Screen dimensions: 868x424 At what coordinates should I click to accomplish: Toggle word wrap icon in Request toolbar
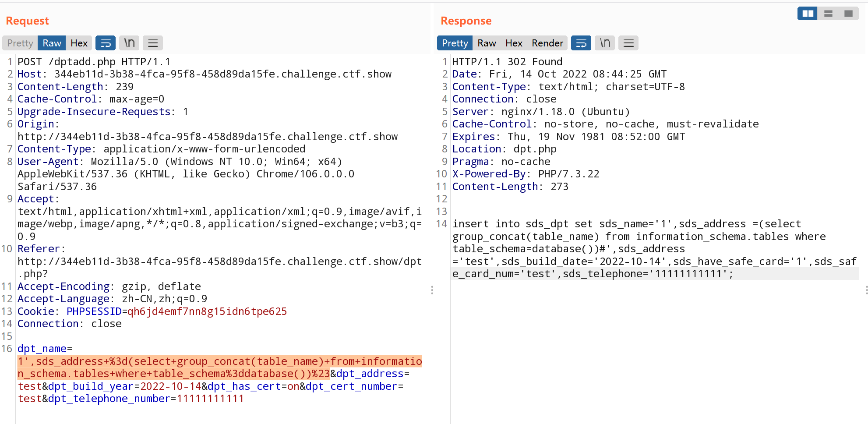[x=106, y=43]
